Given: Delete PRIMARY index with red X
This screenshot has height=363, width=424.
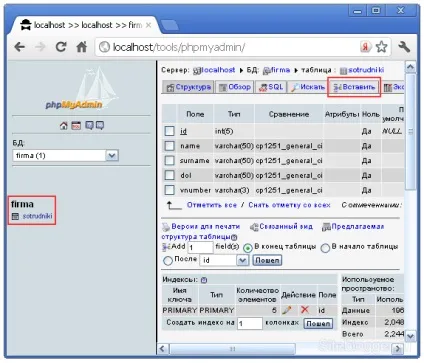Looking at the screenshot, I should (x=304, y=310).
